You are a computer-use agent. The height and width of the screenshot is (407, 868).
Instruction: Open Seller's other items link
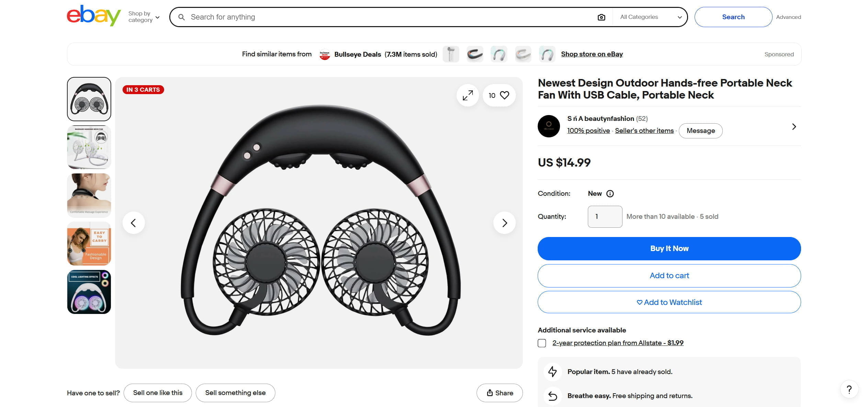644,131
